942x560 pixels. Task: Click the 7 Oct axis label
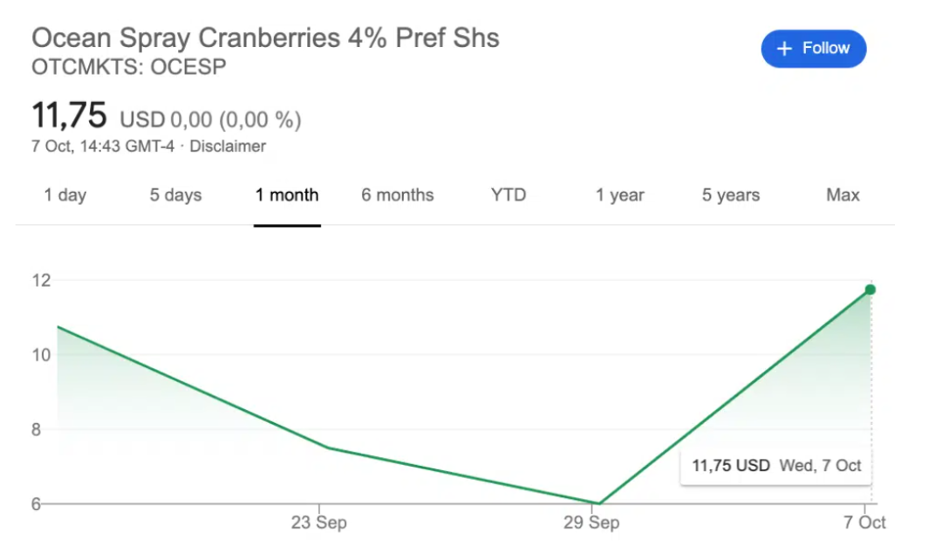[x=865, y=523]
